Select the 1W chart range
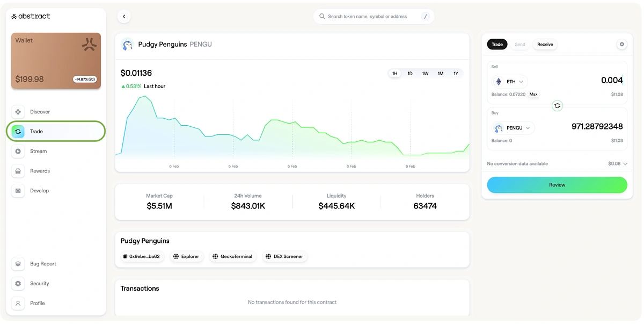 425,74
